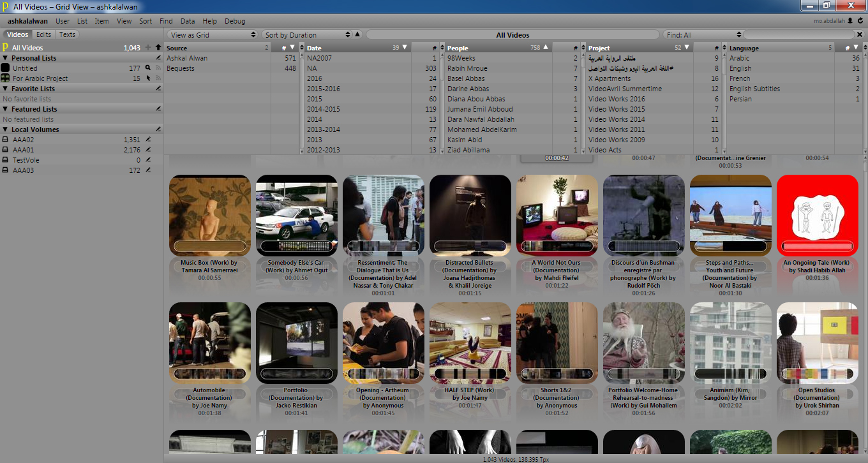Screen dimensions: 868x463
Task: Click the add-list plus icon beside All Videos
Action: coord(148,48)
